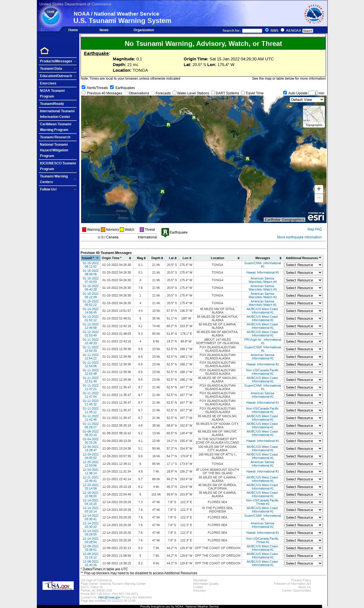Open News in top navigation

[104, 30]
